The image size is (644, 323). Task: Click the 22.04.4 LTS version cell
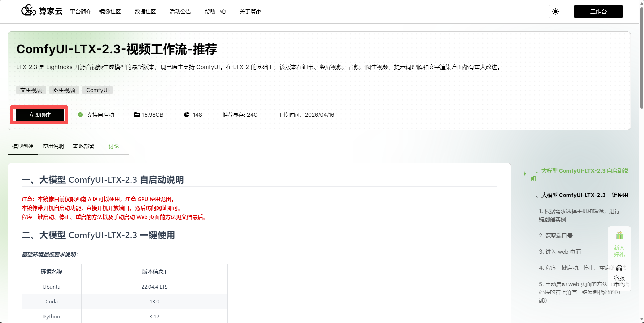click(154, 287)
